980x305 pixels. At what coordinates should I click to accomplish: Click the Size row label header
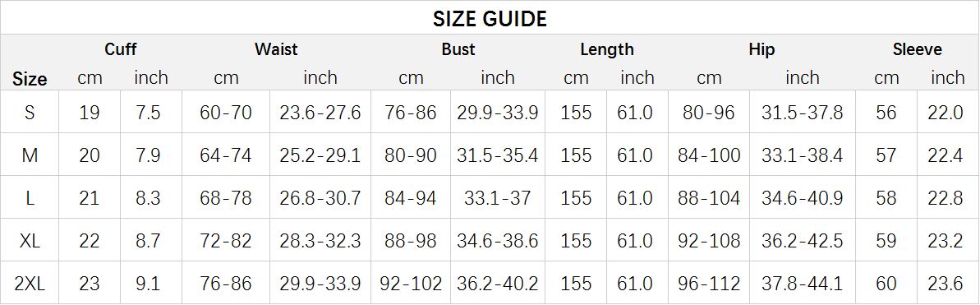pyautogui.click(x=30, y=80)
